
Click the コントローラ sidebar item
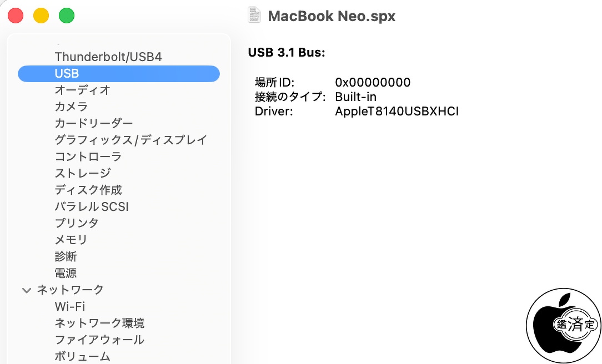pyautogui.click(x=88, y=156)
